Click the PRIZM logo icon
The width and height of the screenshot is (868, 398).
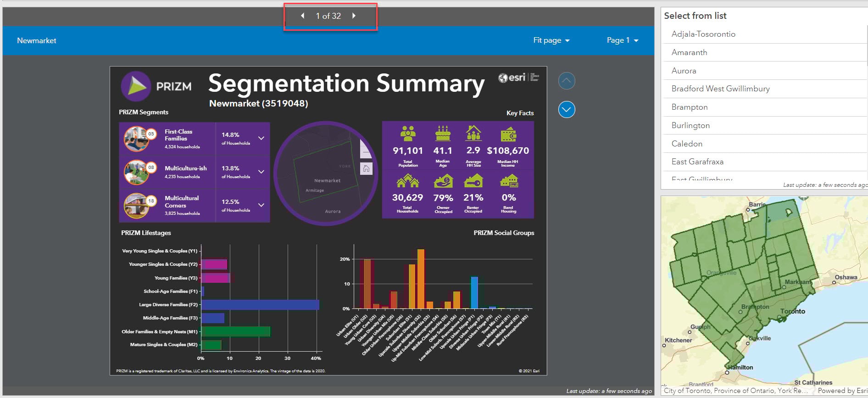click(x=136, y=86)
